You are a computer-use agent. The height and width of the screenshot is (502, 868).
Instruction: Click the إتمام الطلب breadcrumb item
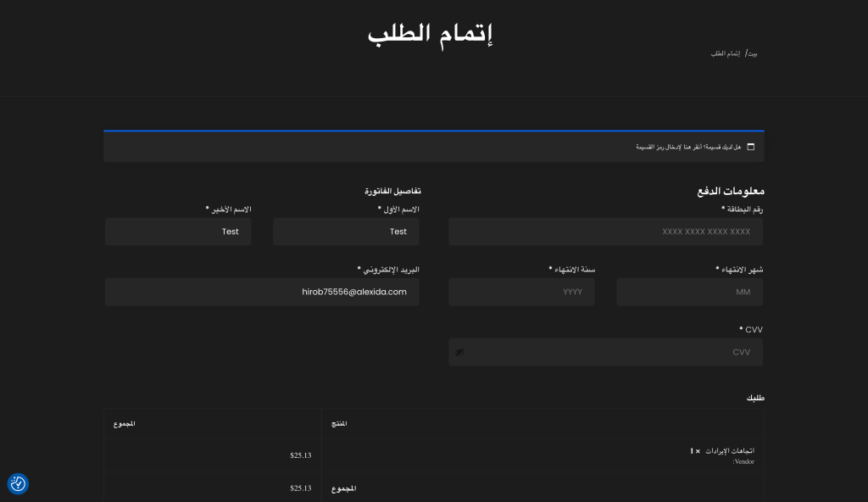pyautogui.click(x=725, y=53)
